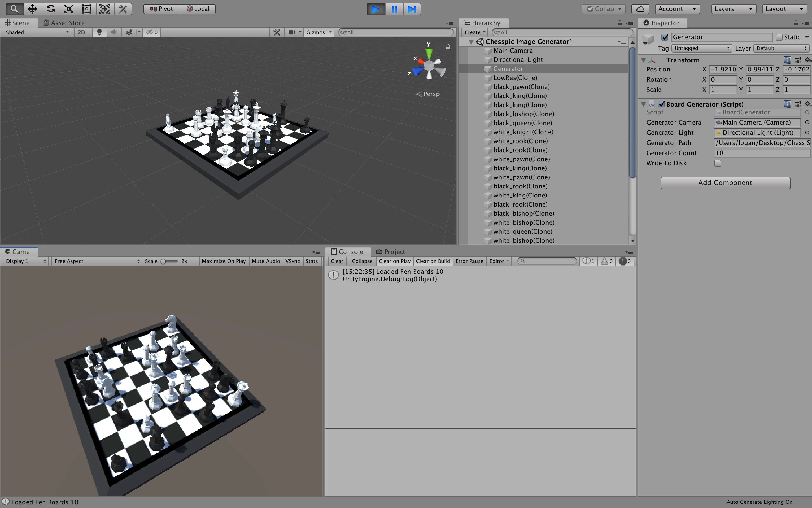
Task: Open the Layers dropdown
Action: point(733,9)
